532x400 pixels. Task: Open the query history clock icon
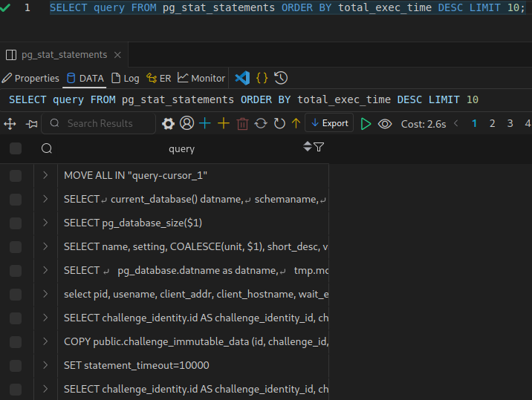pos(281,79)
